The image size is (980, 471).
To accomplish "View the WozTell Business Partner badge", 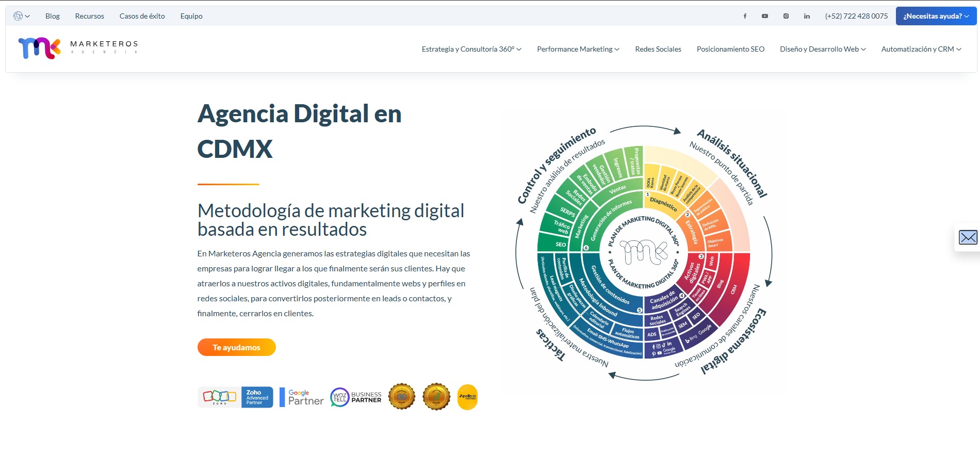I will [356, 397].
